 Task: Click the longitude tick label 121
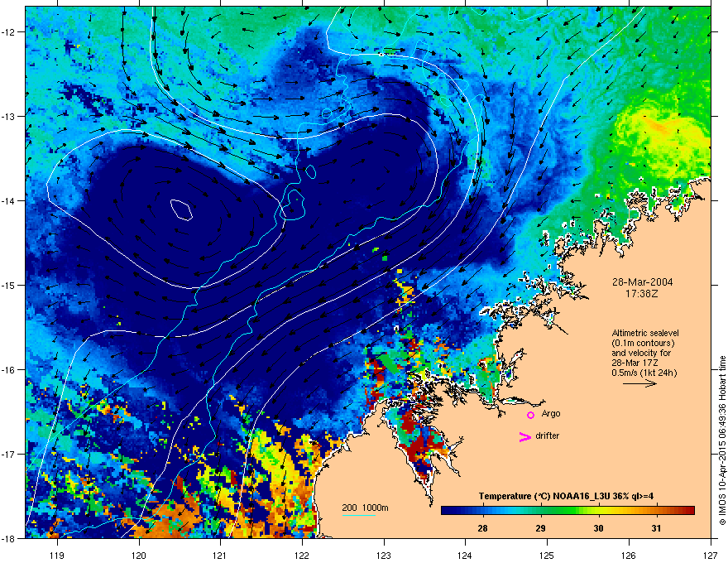pyautogui.click(x=220, y=555)
